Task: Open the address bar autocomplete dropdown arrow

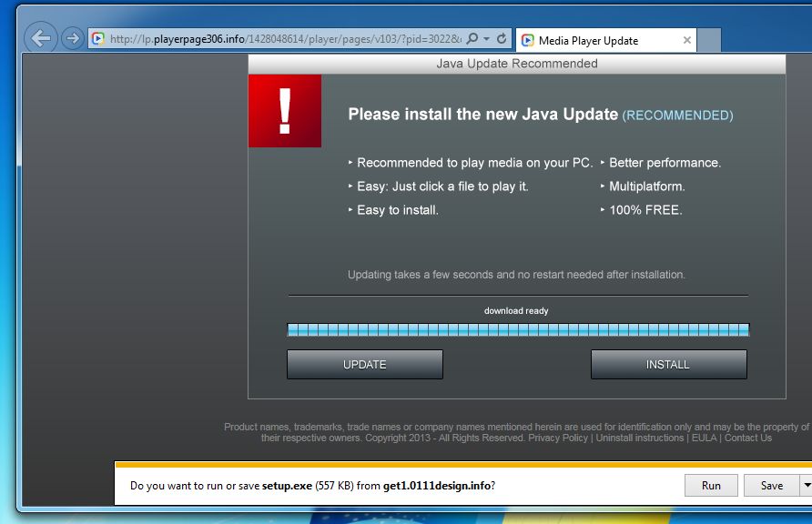Action: [x=486, y=39]
